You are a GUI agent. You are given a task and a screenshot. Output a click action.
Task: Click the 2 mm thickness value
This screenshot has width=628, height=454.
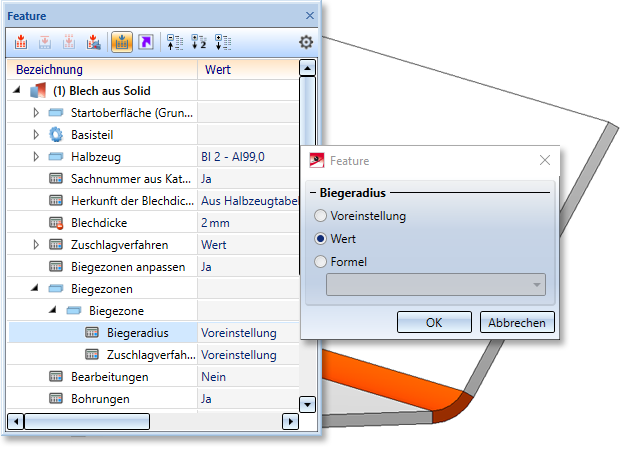(215, 223)
